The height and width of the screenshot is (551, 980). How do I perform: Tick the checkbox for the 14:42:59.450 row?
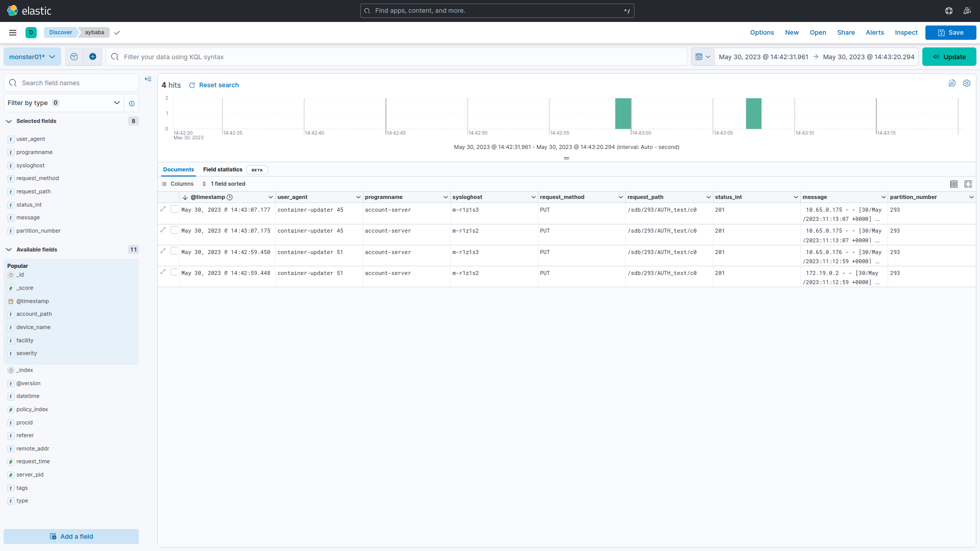174,252
